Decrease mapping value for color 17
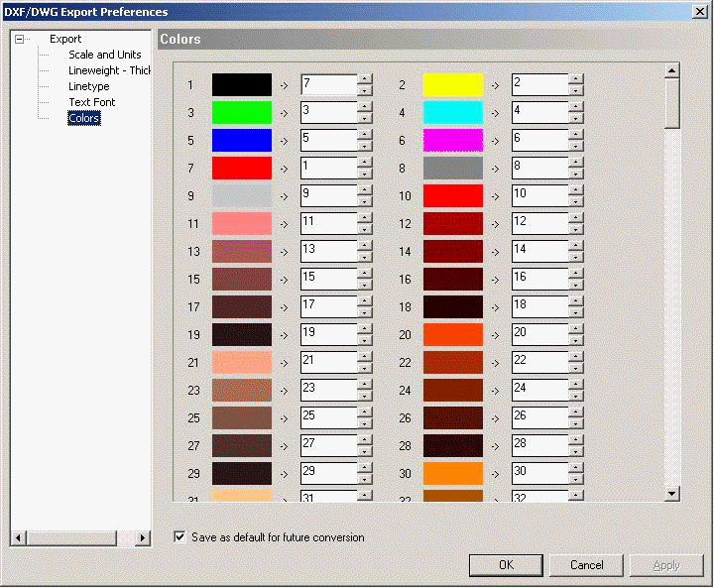The width and height of the screenshot is (714, 588). coord(364,313)
